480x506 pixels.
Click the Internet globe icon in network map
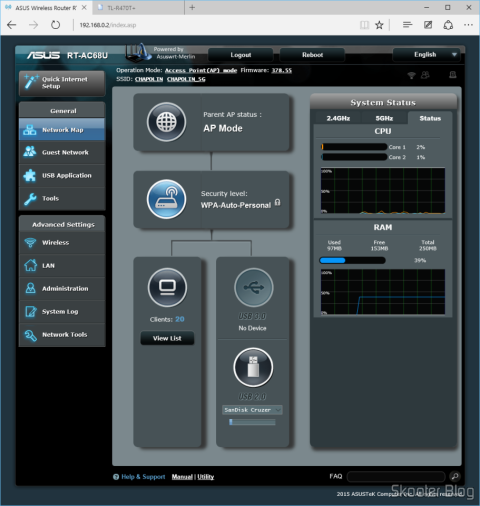(166, 122)
